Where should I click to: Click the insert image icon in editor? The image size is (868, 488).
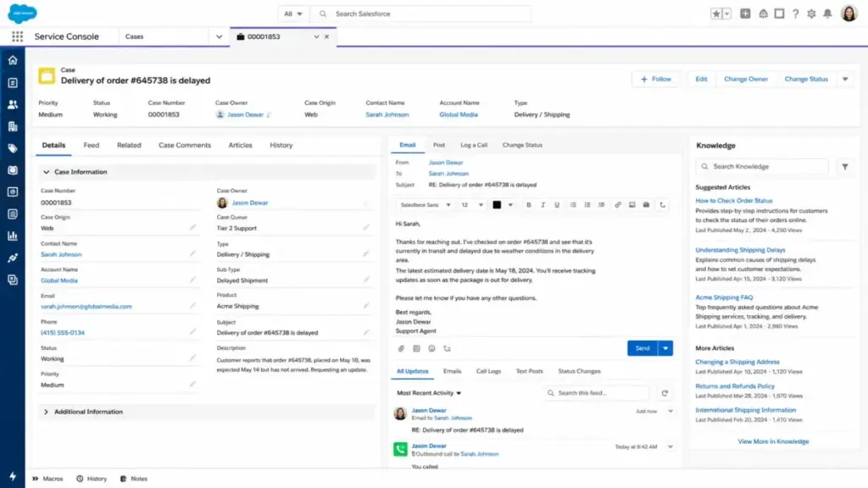pos(632,205)
